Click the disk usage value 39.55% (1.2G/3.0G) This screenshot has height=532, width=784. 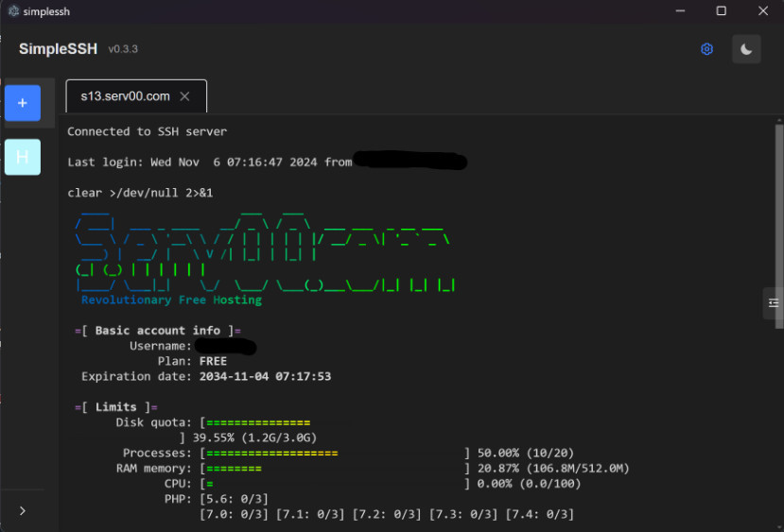click(254, 438)
